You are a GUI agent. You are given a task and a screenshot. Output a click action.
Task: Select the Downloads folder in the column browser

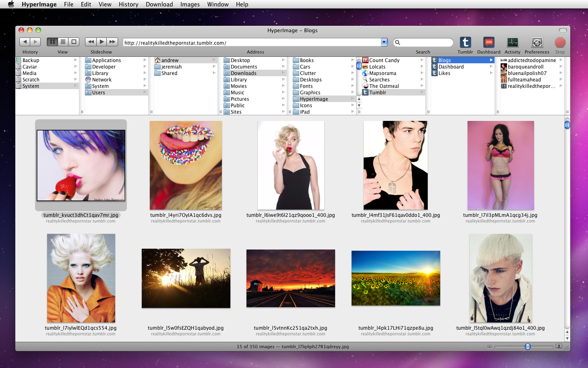pos(244,73)
